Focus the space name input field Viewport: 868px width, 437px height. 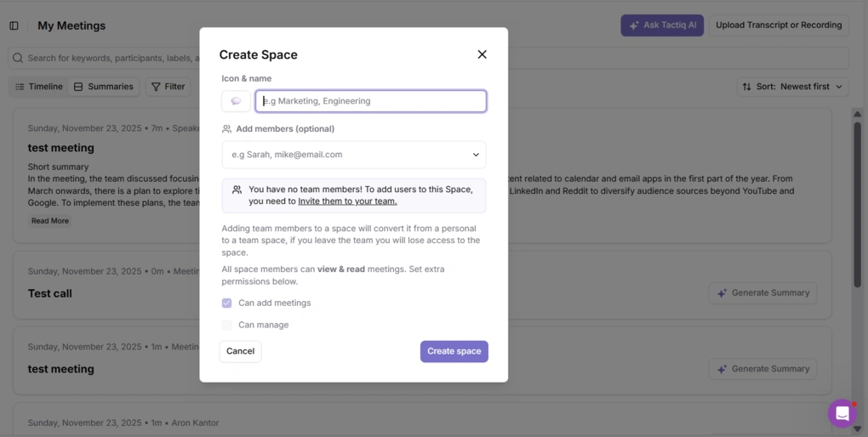371,101
